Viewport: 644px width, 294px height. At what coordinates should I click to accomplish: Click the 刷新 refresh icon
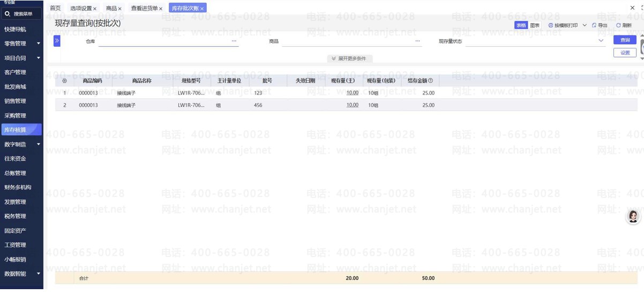(x=618, y=26)
